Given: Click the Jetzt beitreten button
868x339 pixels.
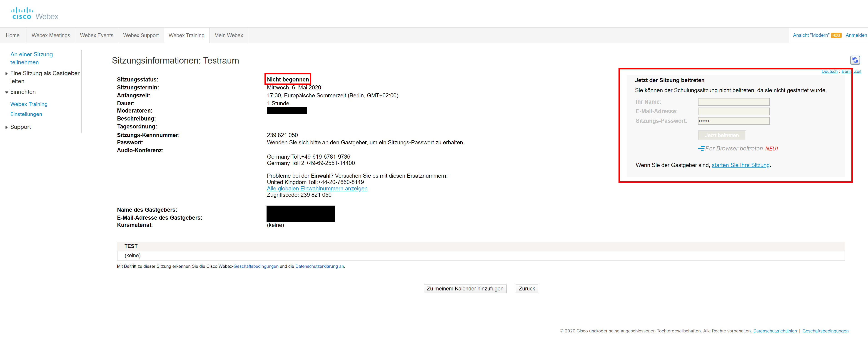Looking at the screenshot, I should pyautogui.click(x=721, y=135).
